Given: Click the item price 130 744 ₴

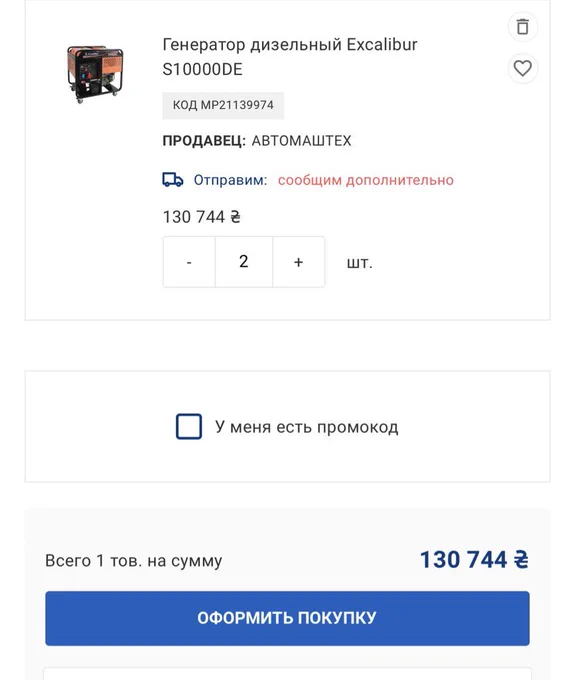Looking at the screenshot, I should point(201,217).
